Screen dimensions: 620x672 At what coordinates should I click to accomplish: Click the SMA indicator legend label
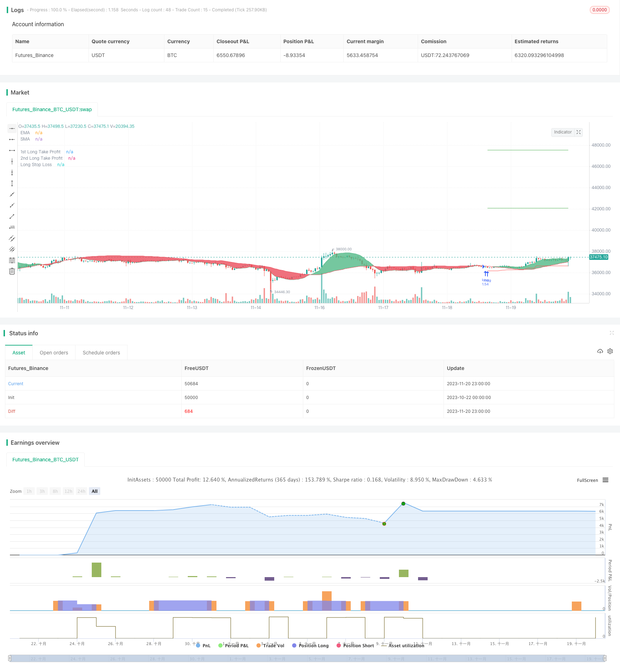pyautogui.click(x=25, y=139)
